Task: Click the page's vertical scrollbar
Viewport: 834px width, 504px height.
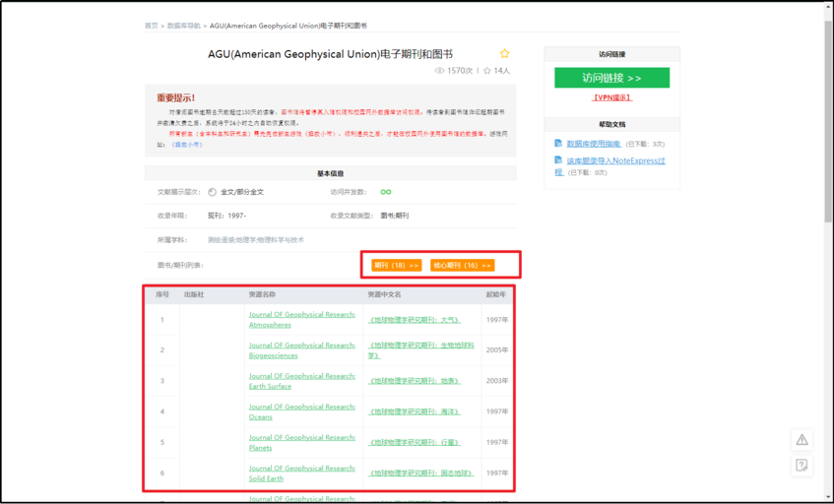Action: pyautogui.click(x=828, y=118)
